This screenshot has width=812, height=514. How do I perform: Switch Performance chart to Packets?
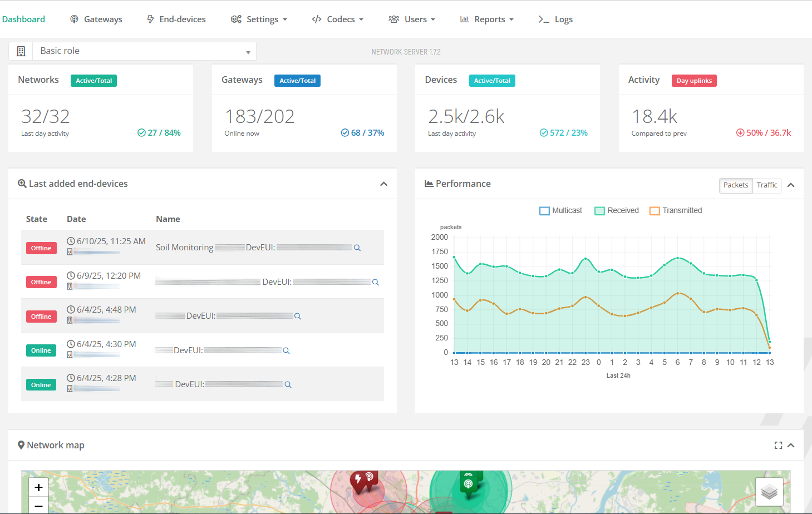pos(736,185)
